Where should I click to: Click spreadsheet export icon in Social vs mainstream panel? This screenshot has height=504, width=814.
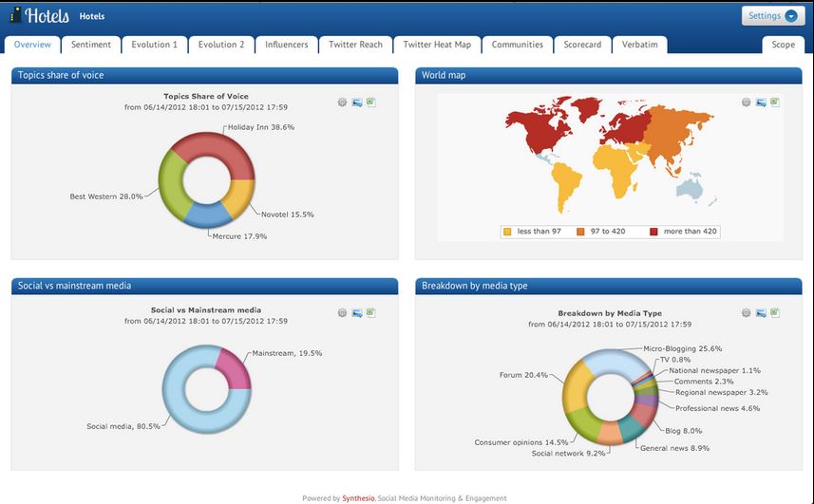pos(370,312)
